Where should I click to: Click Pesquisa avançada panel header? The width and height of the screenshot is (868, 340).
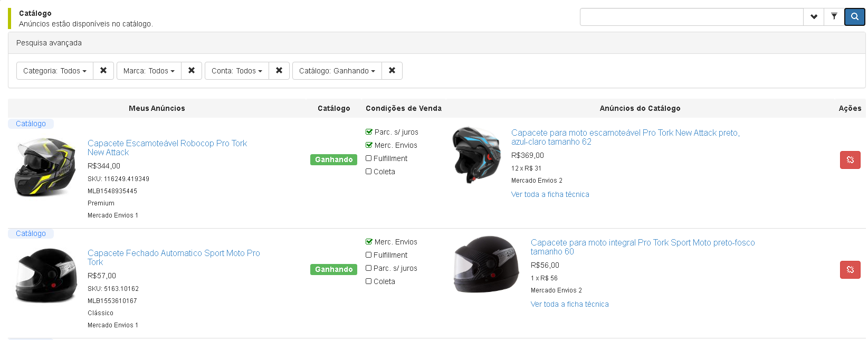(x=436, y=43)
